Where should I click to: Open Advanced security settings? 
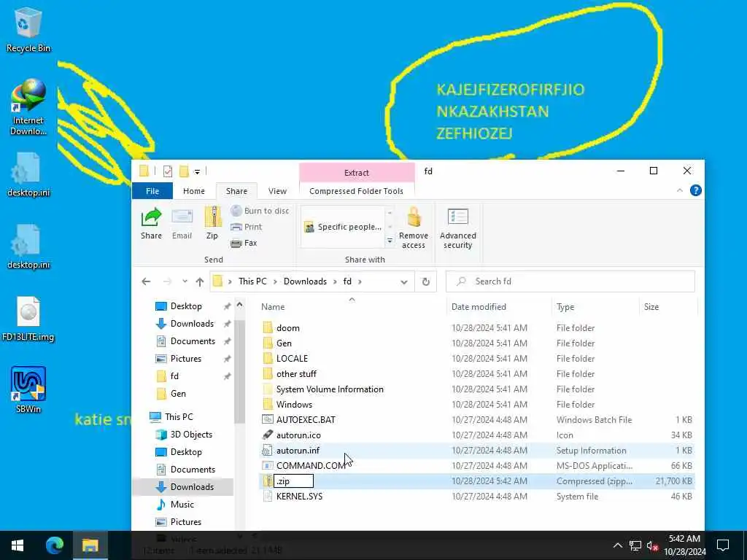(x=458, y=228)
